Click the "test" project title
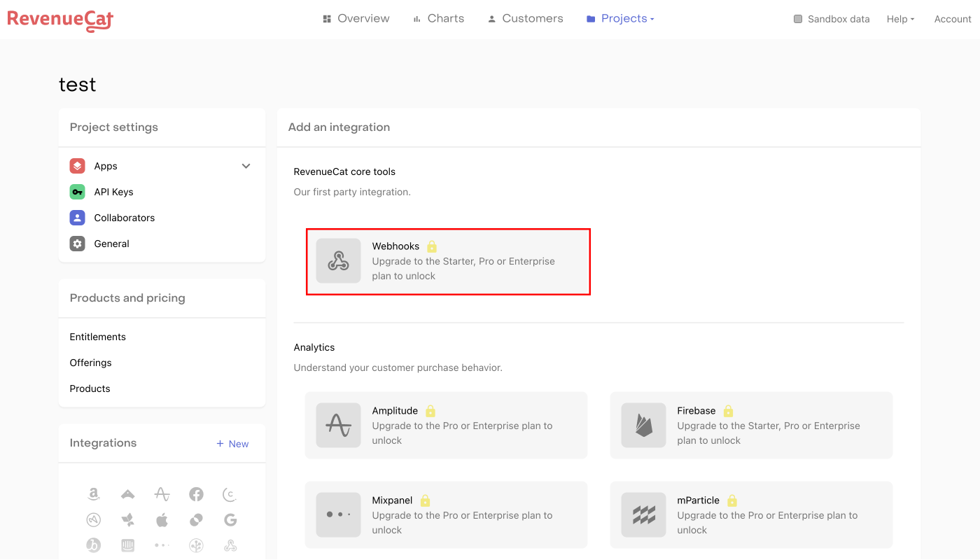The image size is (980, 560). [77, 85]
